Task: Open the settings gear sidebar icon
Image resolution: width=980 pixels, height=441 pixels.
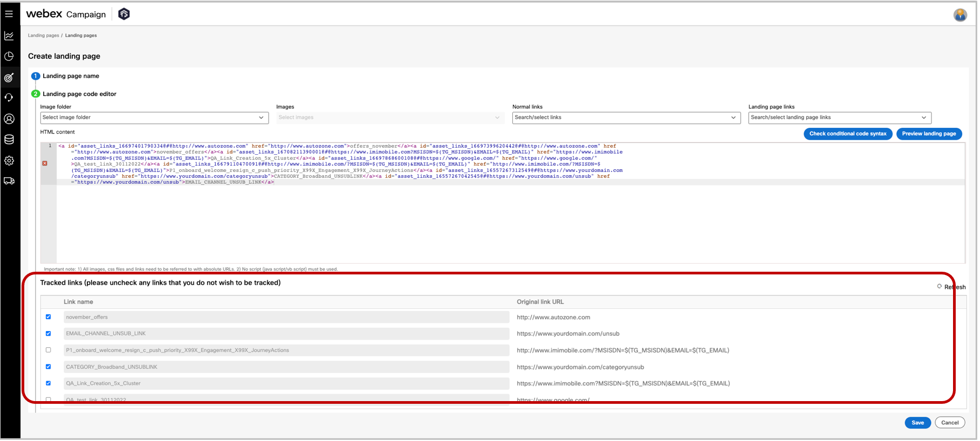Action: point(9,161)
